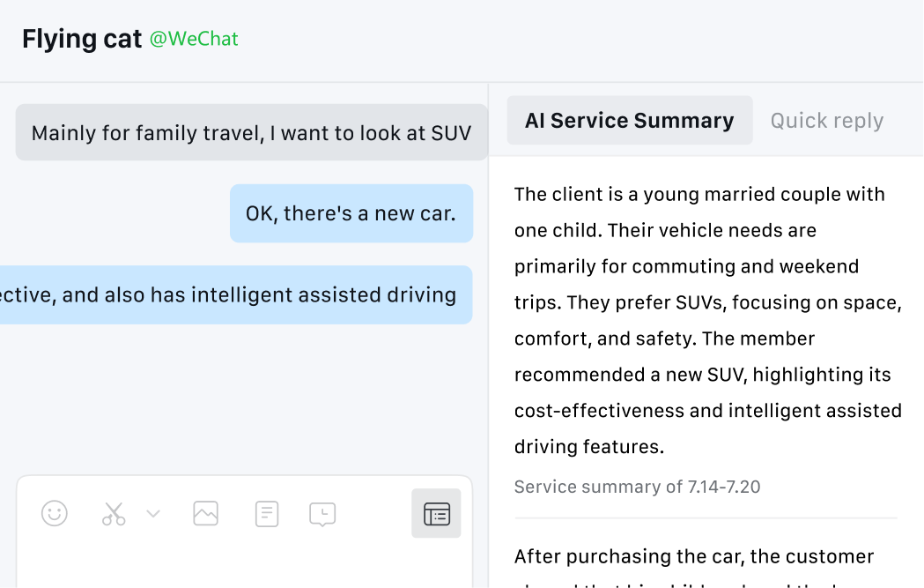Open the emoji picker
Viewport: 924px width, 588px height.
pyautogui.click(x=55, y=513)
